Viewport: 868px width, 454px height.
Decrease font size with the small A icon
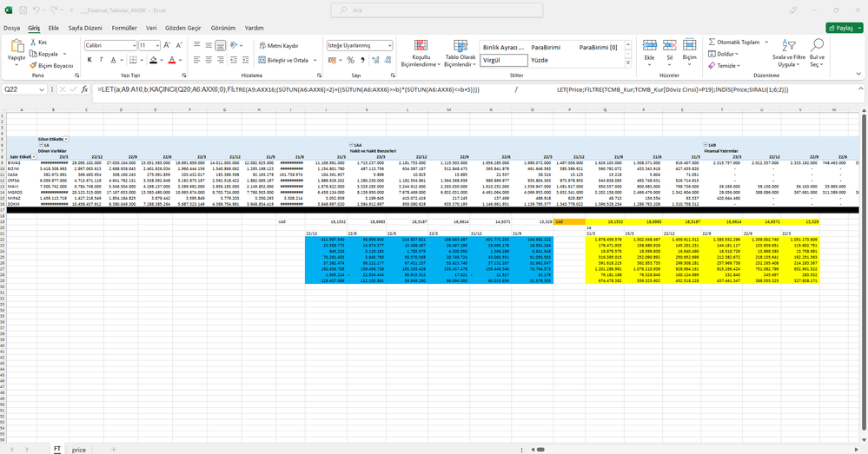178,45
